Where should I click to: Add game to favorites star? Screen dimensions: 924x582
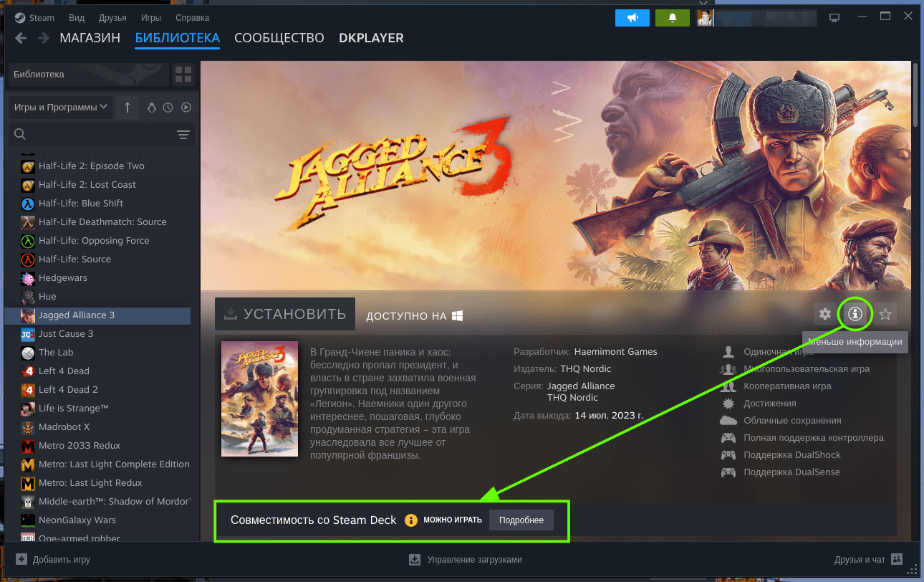885,313
